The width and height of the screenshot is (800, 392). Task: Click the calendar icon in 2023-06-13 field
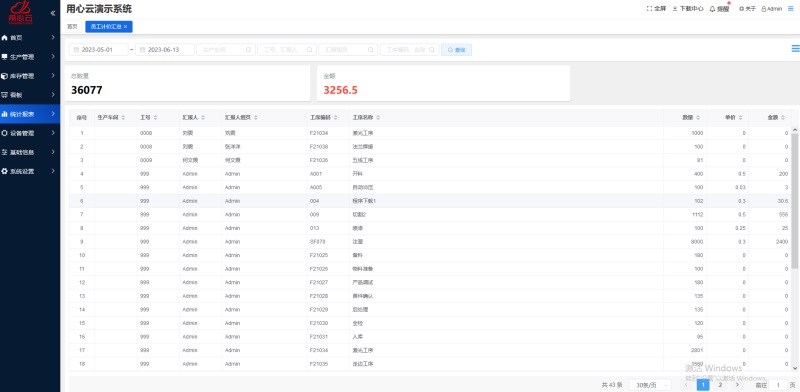143,50
